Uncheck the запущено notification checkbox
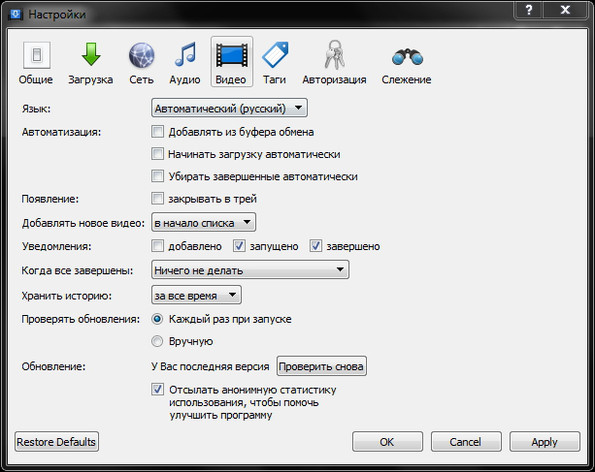This screenshot has width=595, height=472. (x=239, y=246)
